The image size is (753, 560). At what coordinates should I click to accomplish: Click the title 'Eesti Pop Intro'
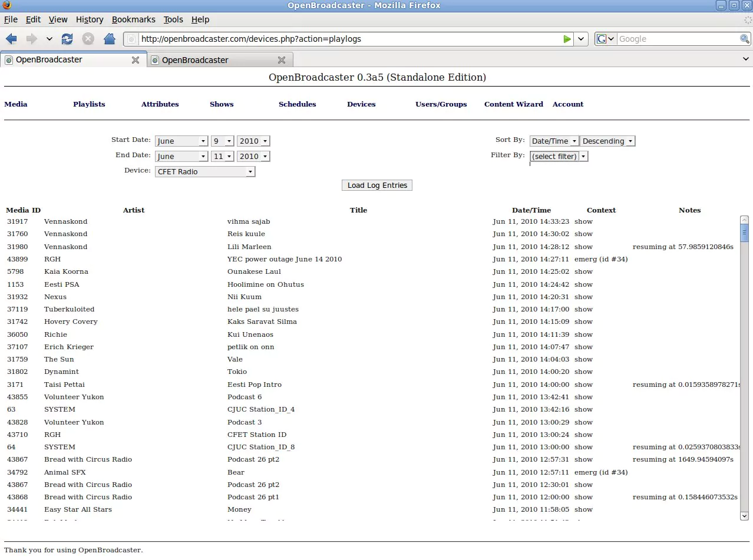tap(255, 385)
